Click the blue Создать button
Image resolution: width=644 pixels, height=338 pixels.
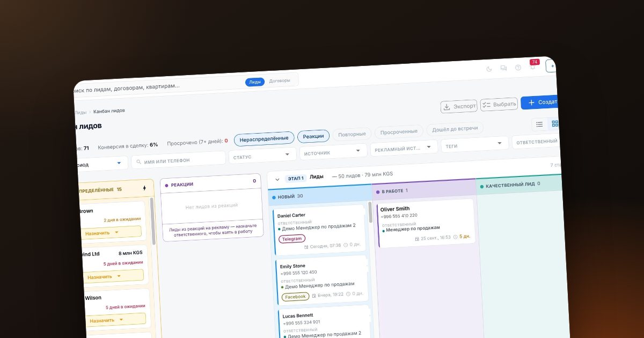tap(539, 102)
